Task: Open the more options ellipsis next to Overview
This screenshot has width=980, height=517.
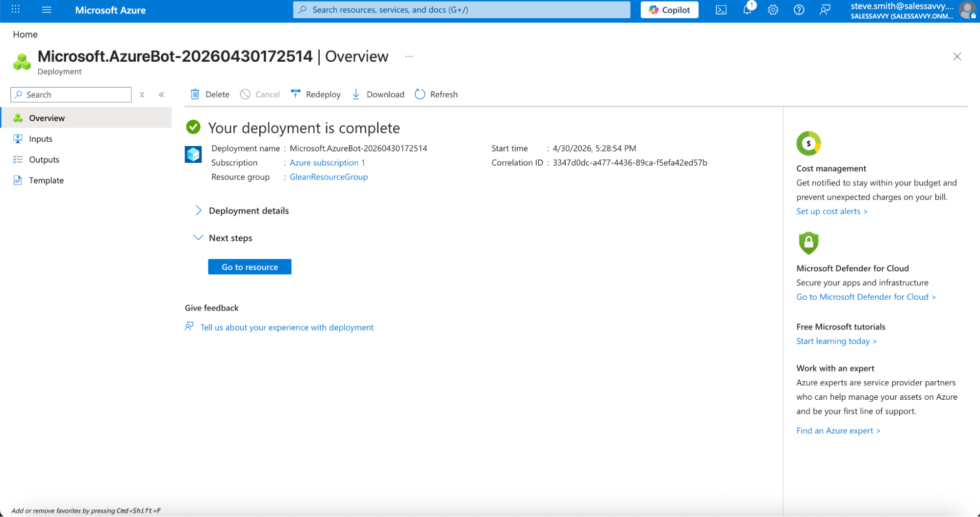Action: (x=409, y=56)
